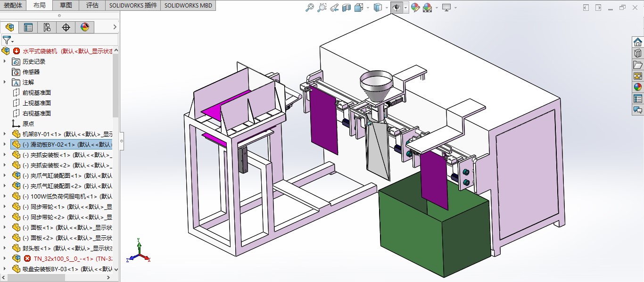
Task: Switch to the PropertyManager tab
Action: tap(28, 27)
